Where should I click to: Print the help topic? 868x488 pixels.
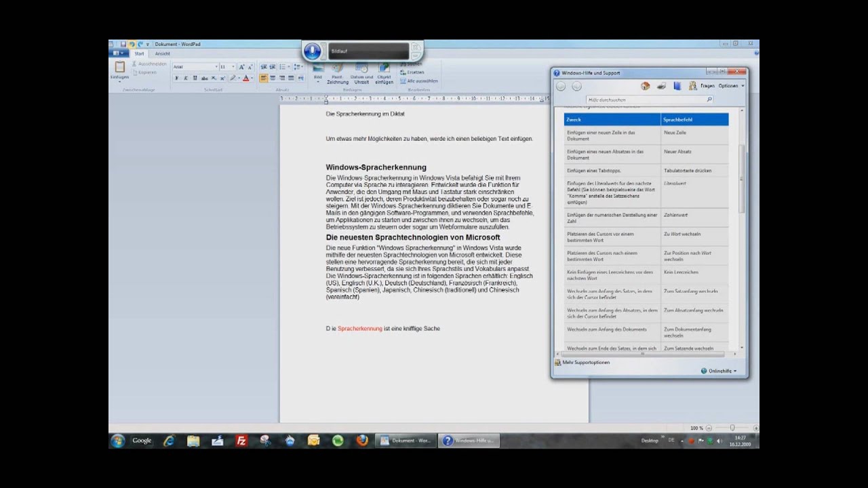[x=660, y=86]
